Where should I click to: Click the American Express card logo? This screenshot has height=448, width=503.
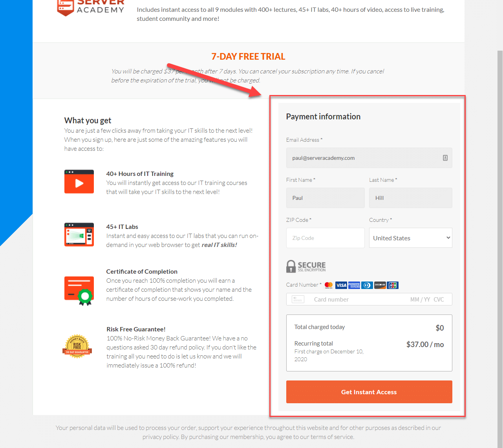(354, 285)
